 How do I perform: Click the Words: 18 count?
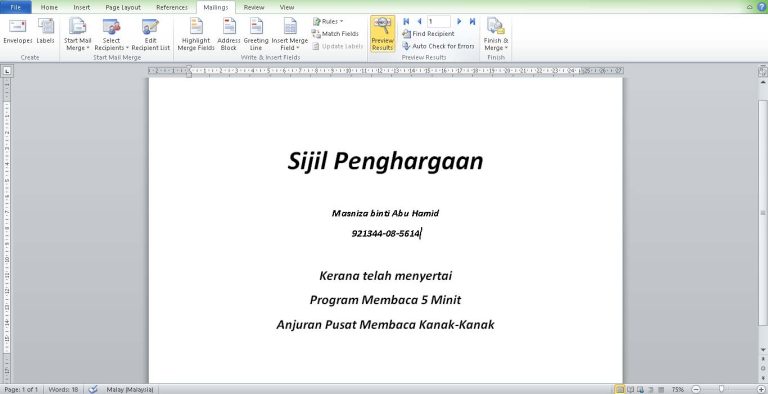pos(63,390)
